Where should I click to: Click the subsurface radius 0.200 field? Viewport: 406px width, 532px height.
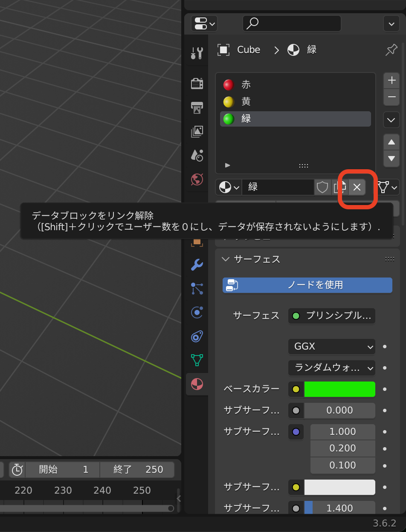343,448
